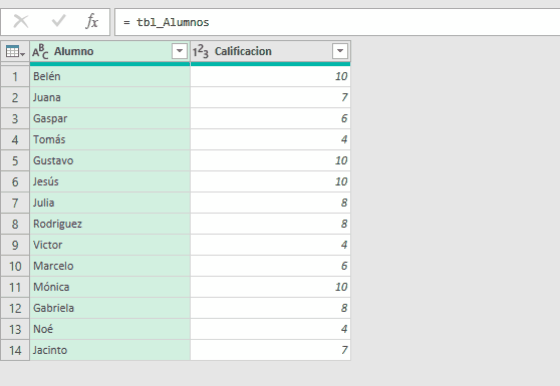
Task: Click Noé's Calificacion value 4
Action: pyautogui.click(x=270, y=329)
